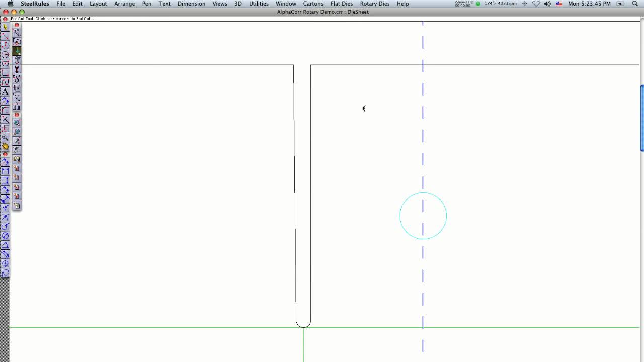Click the zoom-out magnifier in view palette
The width and height of the screenshot is (644, 362).
(x=17, y=131)
